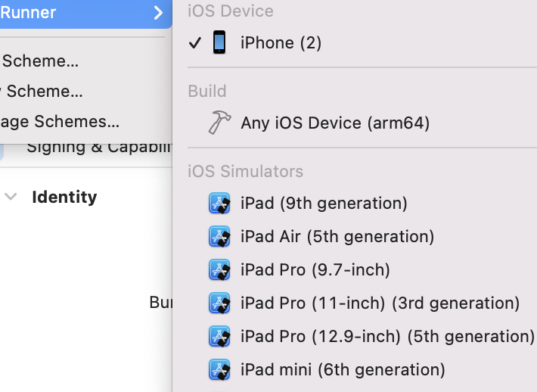Click the Identity section heading

pyautogui.click(x=64, y=197)
